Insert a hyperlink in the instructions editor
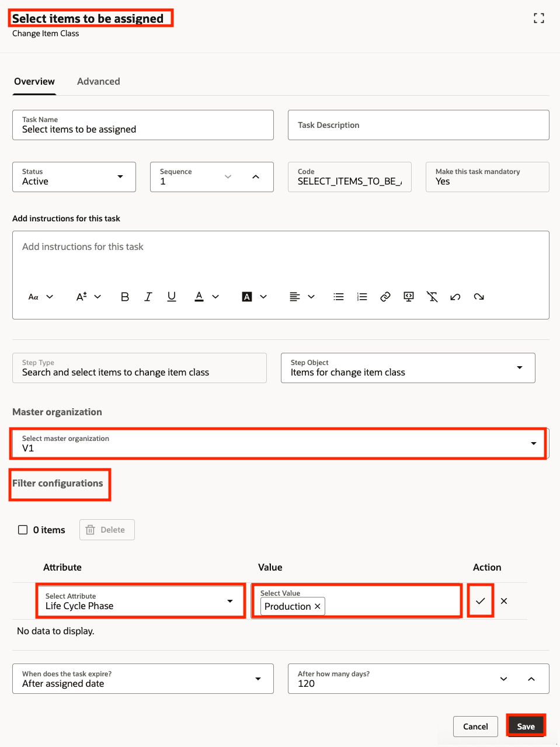This screenshot has width=560, height=747. (385, 296)
